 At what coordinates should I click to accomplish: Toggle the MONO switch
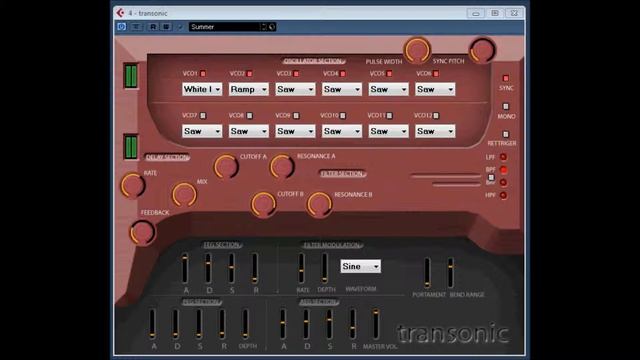click(506, 106)
